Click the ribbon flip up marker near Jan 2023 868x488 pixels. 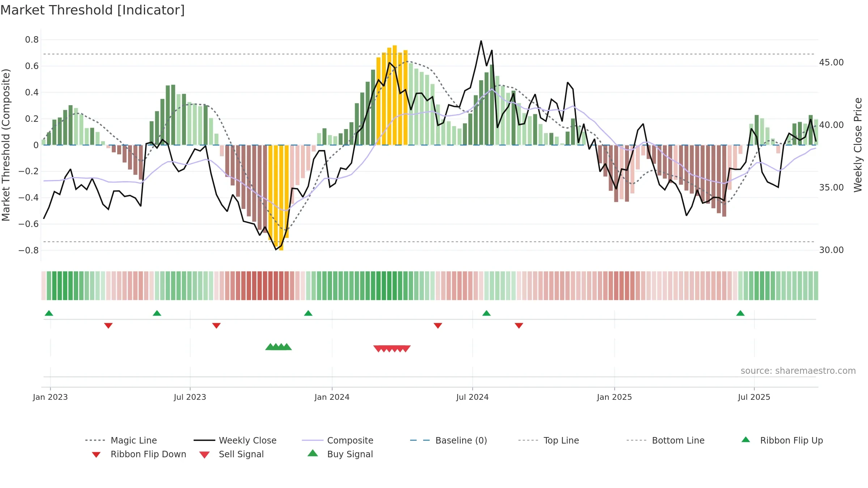tap(49, 313)
